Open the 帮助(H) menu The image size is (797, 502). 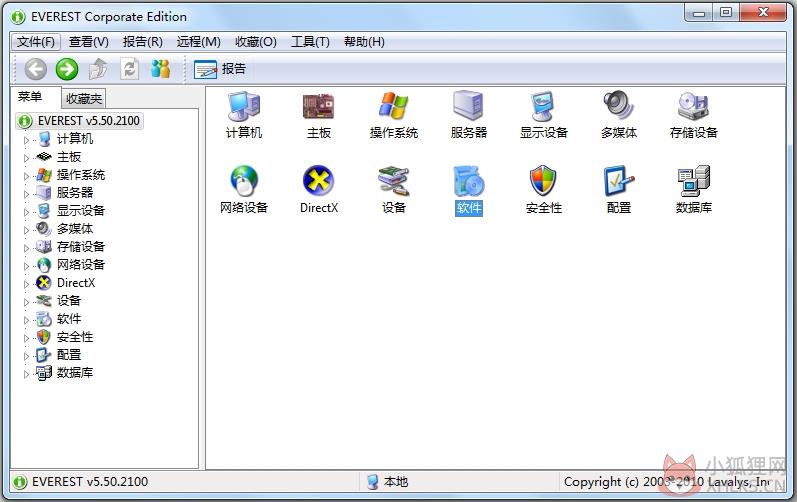click(364, 42)
